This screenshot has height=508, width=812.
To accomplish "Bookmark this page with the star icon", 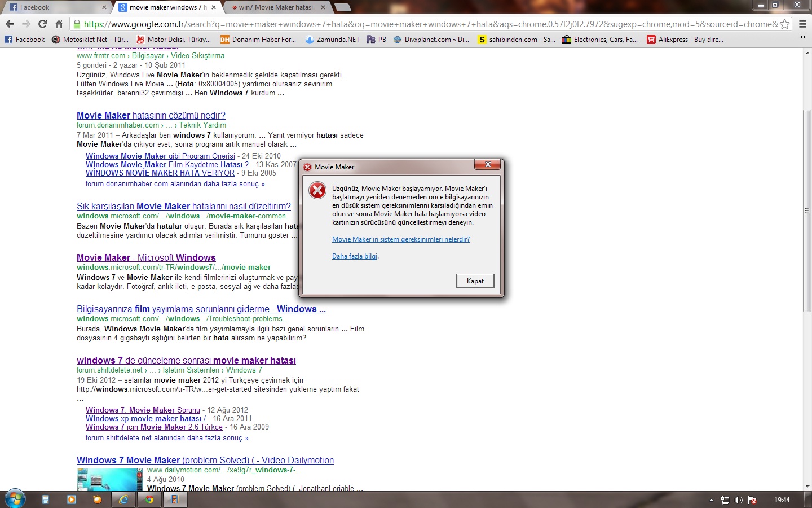I will pyautogui.click(x=784, y=24).
